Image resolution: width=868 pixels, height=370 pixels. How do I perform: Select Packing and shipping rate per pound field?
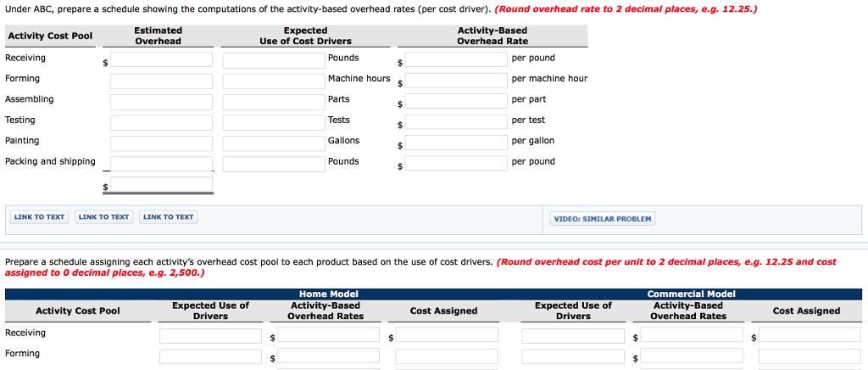455,164
